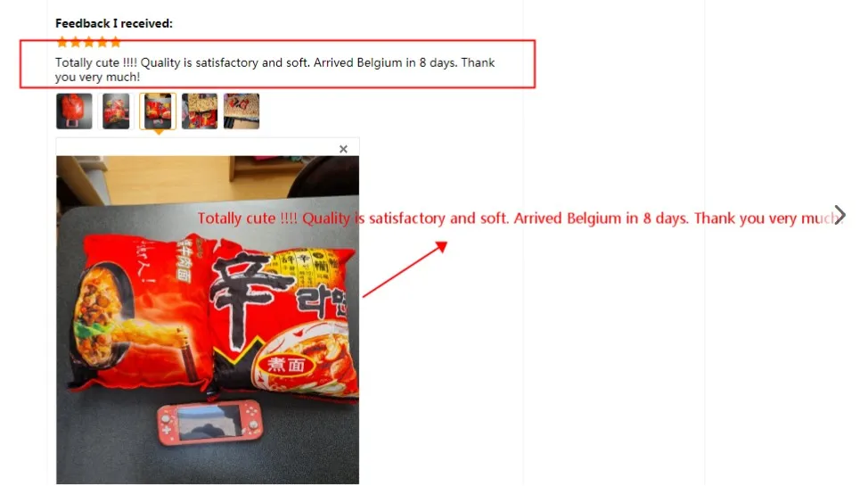
Task: Show the fourth review photo thumbnail
Action: click(x=200, y=111)
